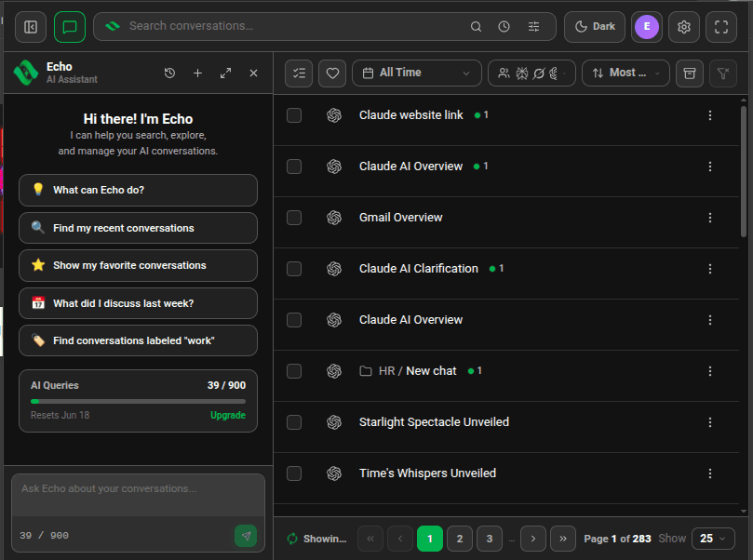Go to page 1

click(x=430, y=539)
